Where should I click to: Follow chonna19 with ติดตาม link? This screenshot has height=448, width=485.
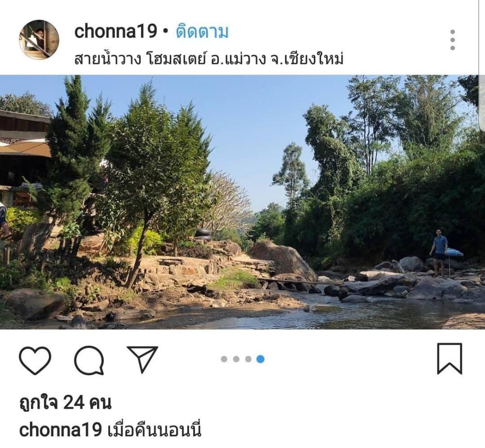[202, 32]
